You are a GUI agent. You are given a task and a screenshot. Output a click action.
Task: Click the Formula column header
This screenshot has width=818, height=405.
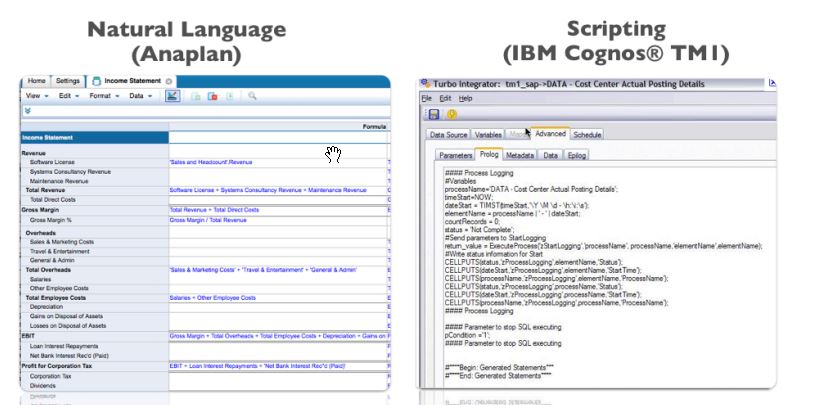point(374,126)
